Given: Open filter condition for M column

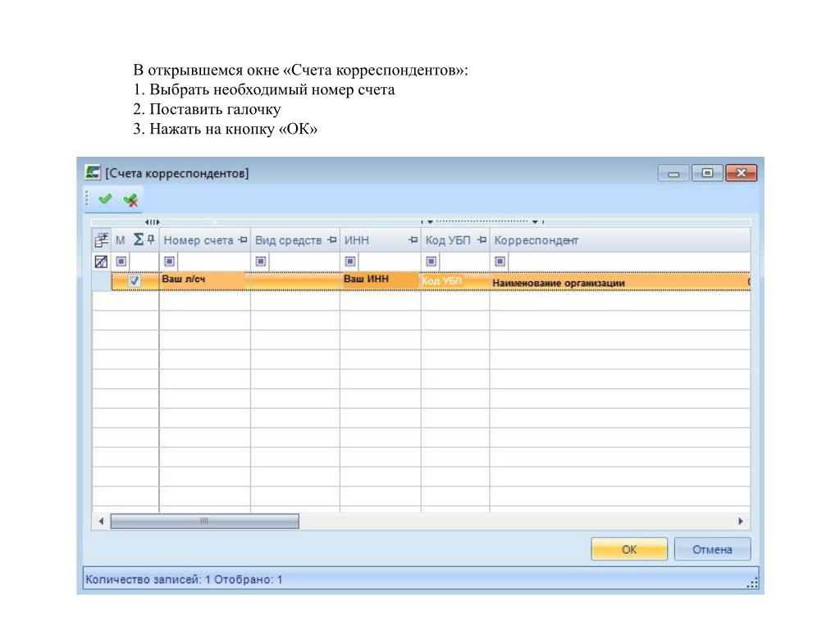Looking at the screenshot, I should 121,262.
